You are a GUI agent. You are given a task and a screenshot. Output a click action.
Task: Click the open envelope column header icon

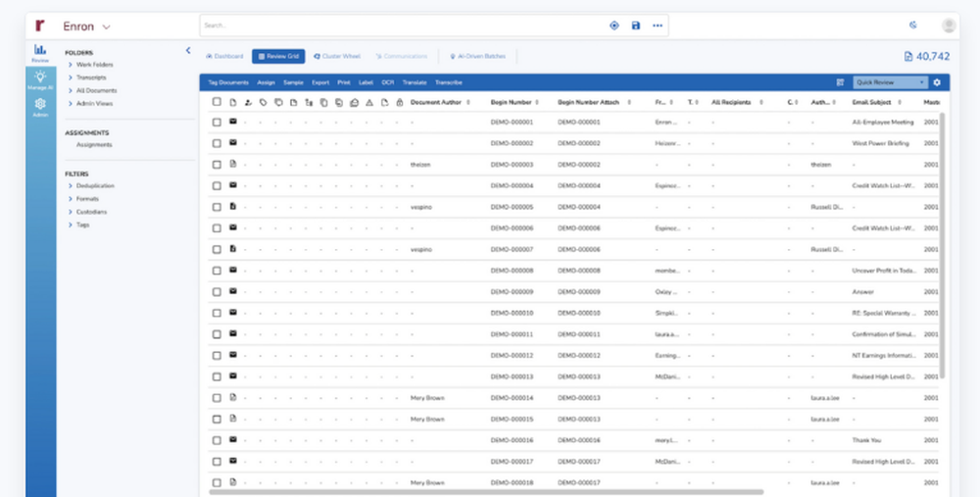click(x=354, y=103)
